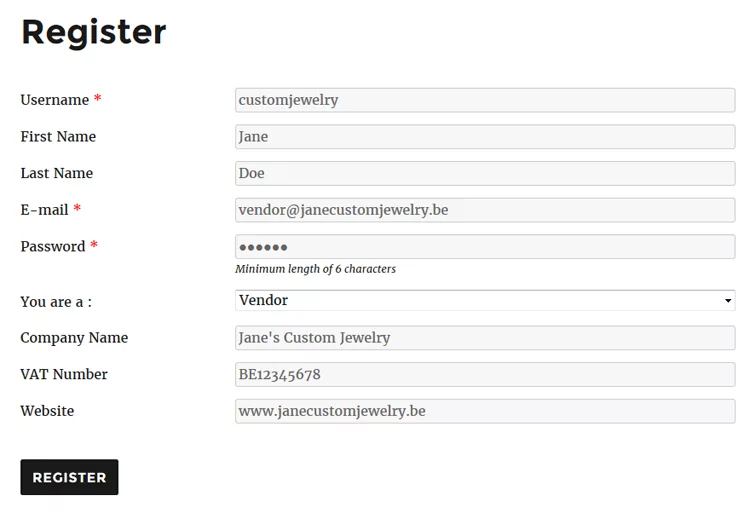Click the Username label text
This screenshot has height=513, width=750.
point(55,100)
